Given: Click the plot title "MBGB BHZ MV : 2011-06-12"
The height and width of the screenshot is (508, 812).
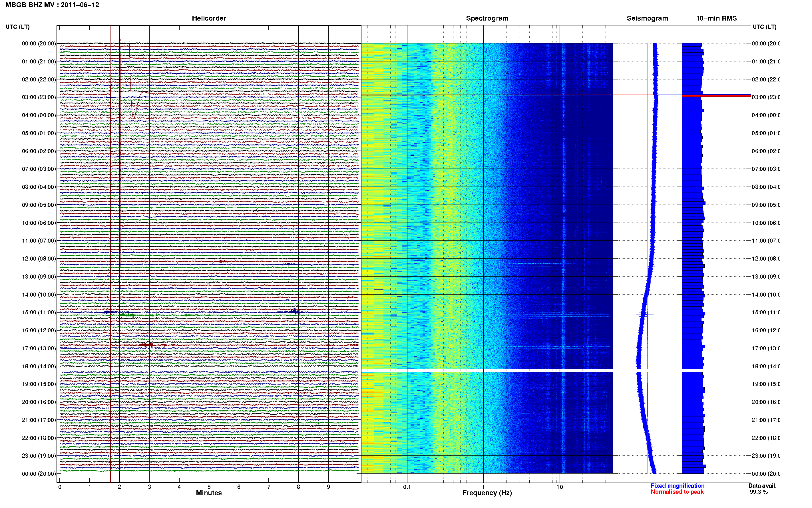Looking at the screenshot, I should coord(52,5).
